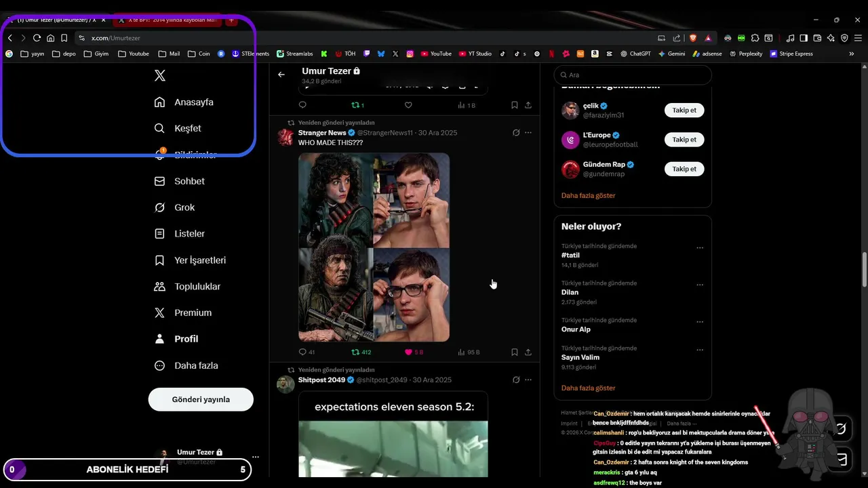Bookmark this page from the address bar
The height and width of the screenshot is (488, 868).
64,38
